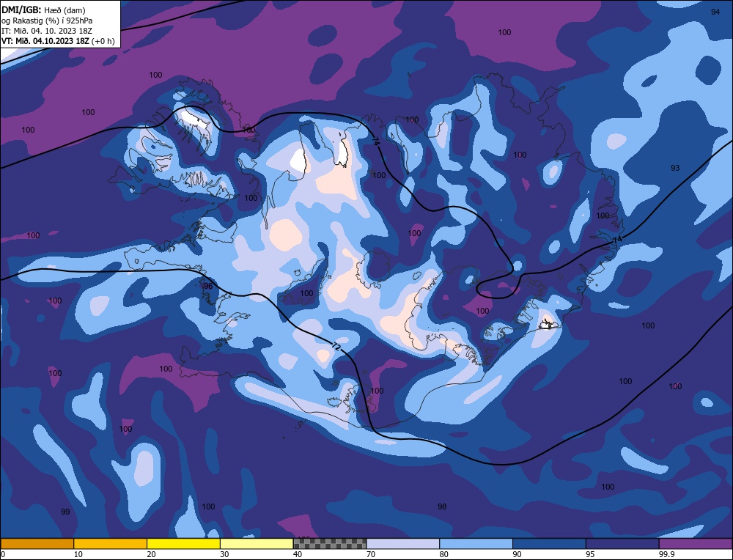The image size is (733, 560).
Task: Click the purple legend swatch above 99.9
Action: click(696, 544)
